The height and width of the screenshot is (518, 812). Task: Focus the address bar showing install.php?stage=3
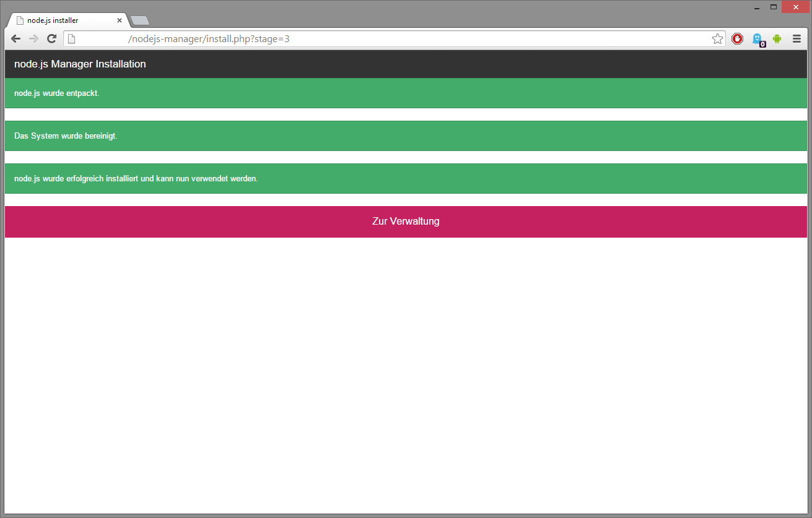[393, 39]
